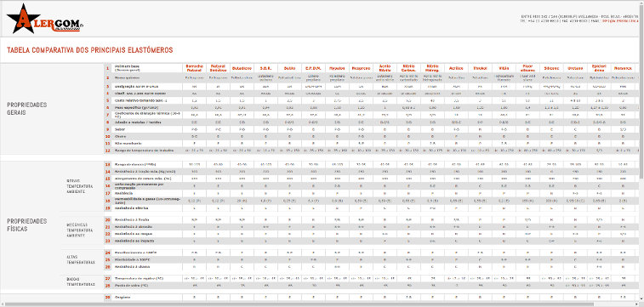
Task: Open the email link in the header
Action: tap(620, 20)
